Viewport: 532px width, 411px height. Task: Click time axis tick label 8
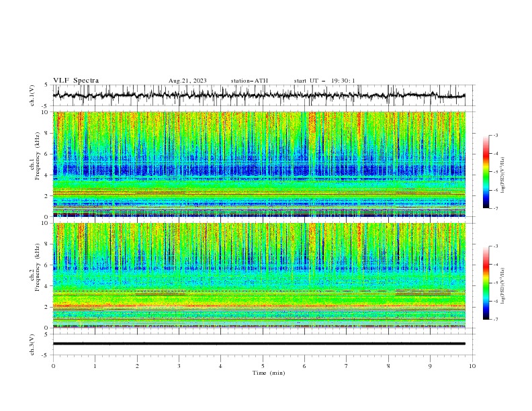(388, 366)
